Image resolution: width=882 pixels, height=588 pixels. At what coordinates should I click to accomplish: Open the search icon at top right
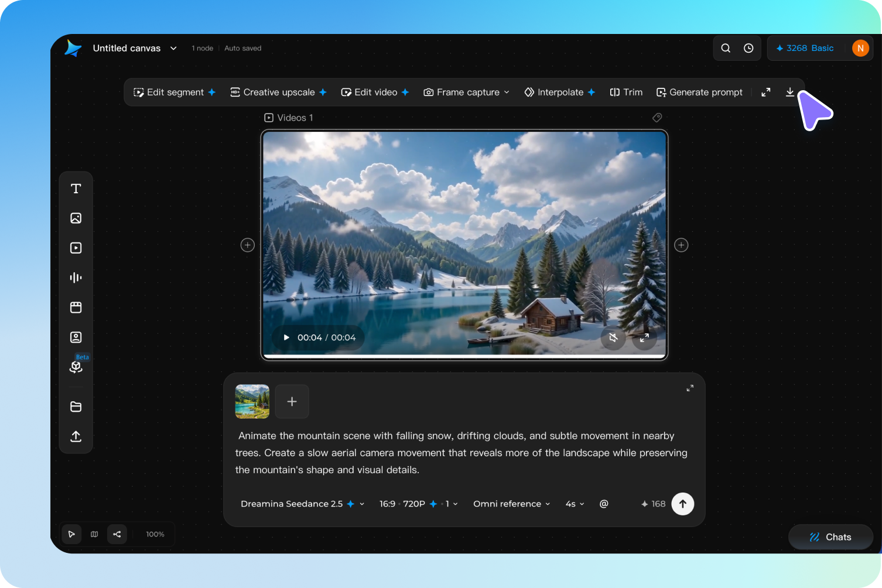(x=726, y=48)
